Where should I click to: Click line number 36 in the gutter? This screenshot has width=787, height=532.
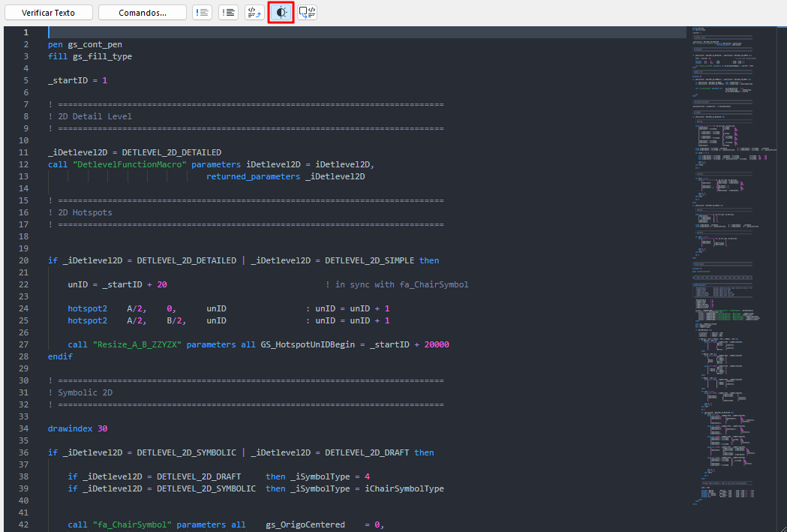pyautogui.click(x=24, y=452)
